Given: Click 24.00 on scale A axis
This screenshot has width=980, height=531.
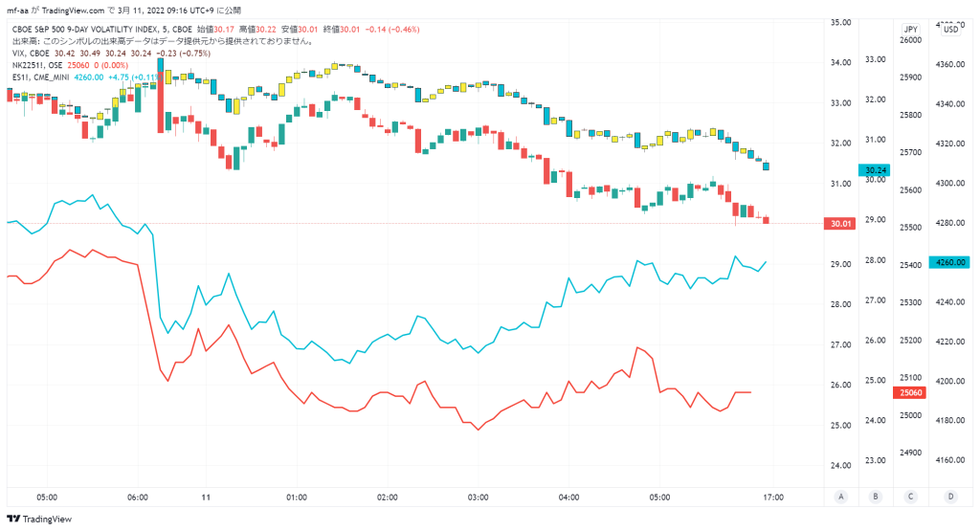Looking at the screenshot, I should click(x=840, y=465).
